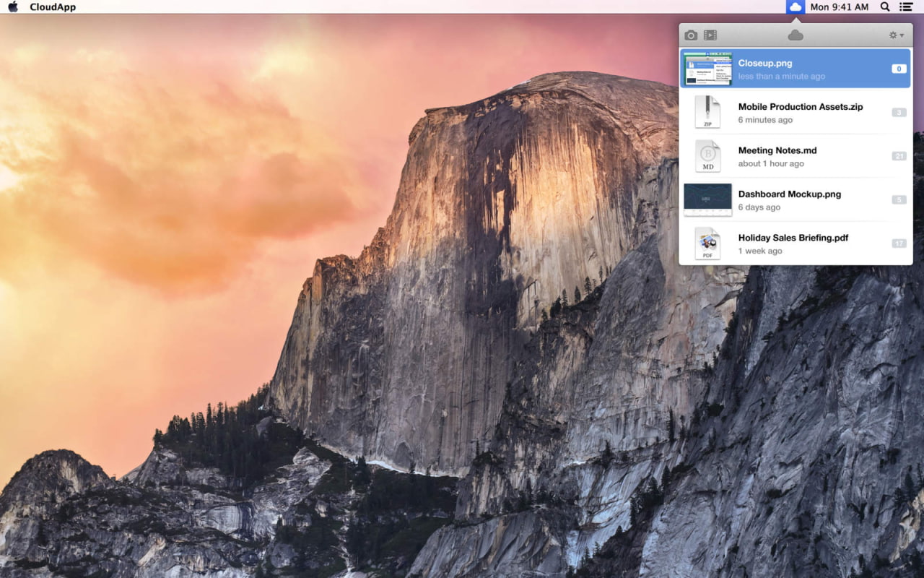
Task: Click the MD document icon
Action: click(x=707, y=156)
